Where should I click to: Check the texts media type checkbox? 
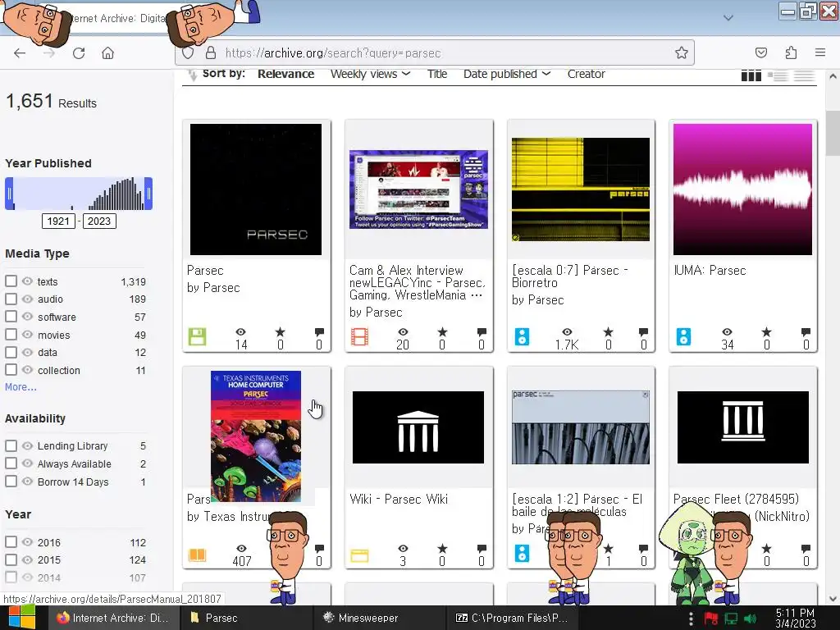(x=11, y=281)
